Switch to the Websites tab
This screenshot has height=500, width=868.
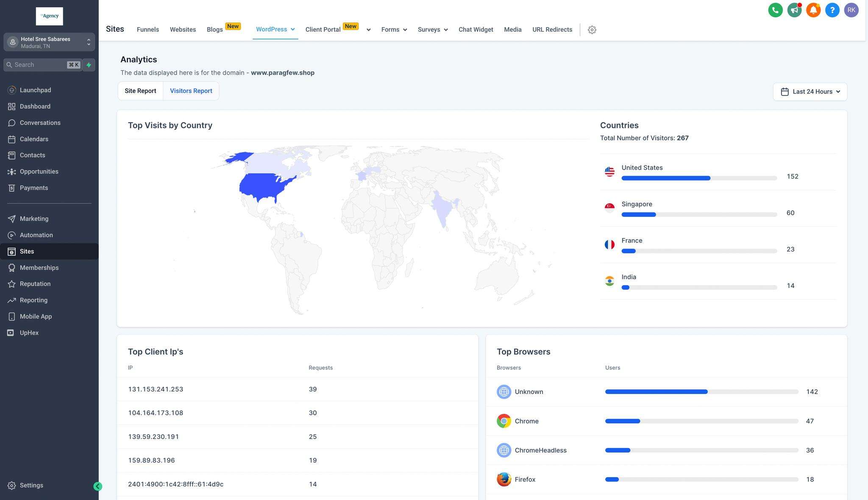183,30
